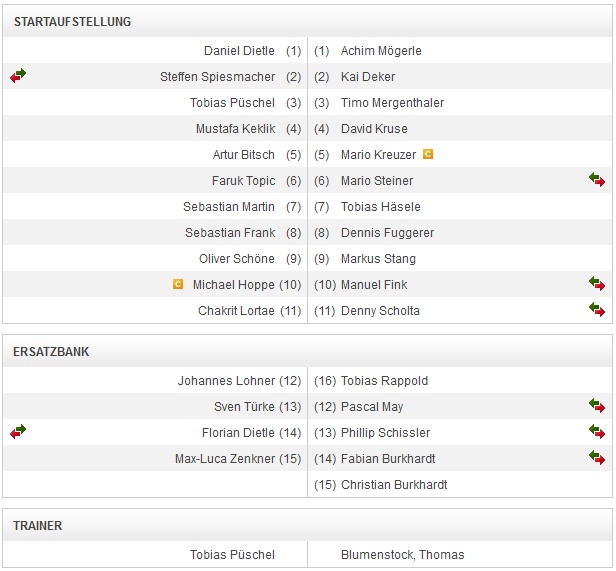
Task: Click substitution icon next to Mario Steiner
Action: [597, 180]
